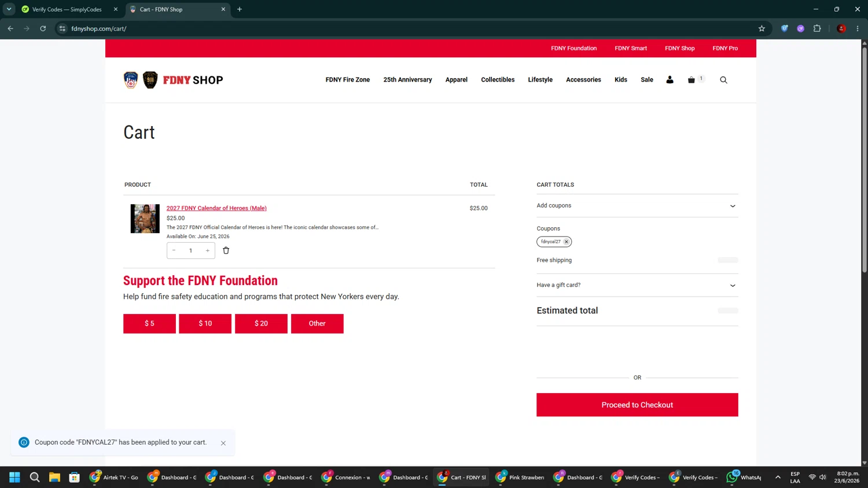Open WhatsApp from the taskbar

tap(744, 477)
